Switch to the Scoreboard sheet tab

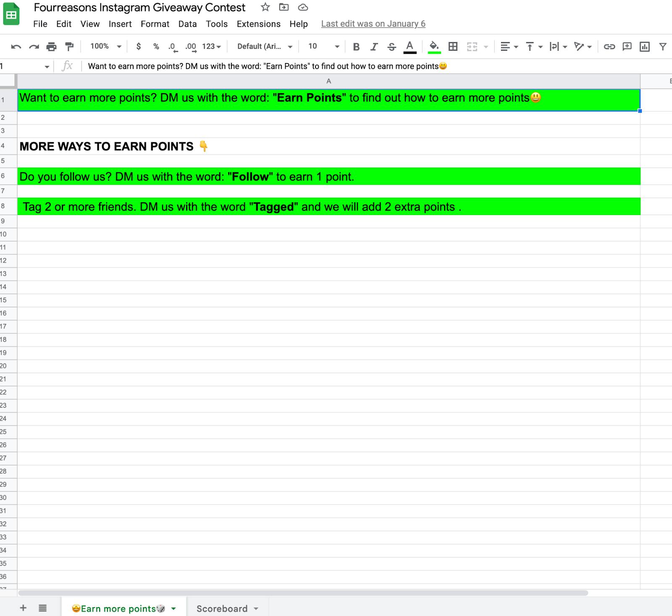(227, 608)
